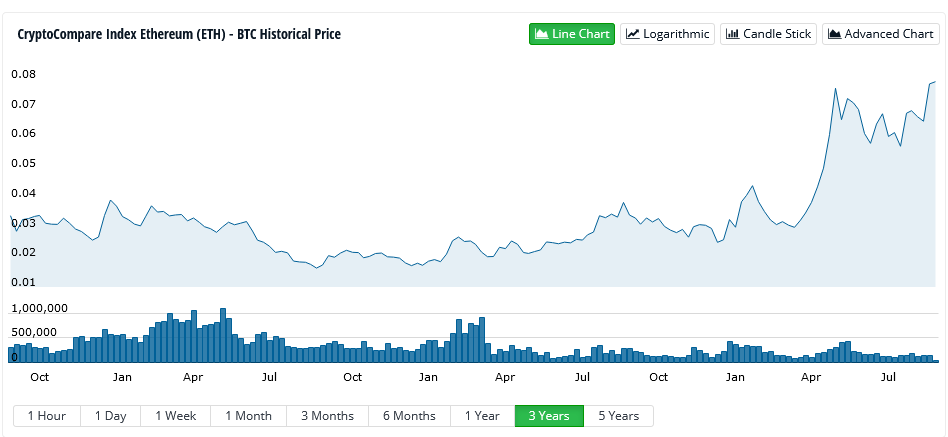948x437 pixels.
Task: Click the chart title 'CryptoCompare Index Ethereum (ETH) - BTC Historical Price'
Action: coord(179,34)
